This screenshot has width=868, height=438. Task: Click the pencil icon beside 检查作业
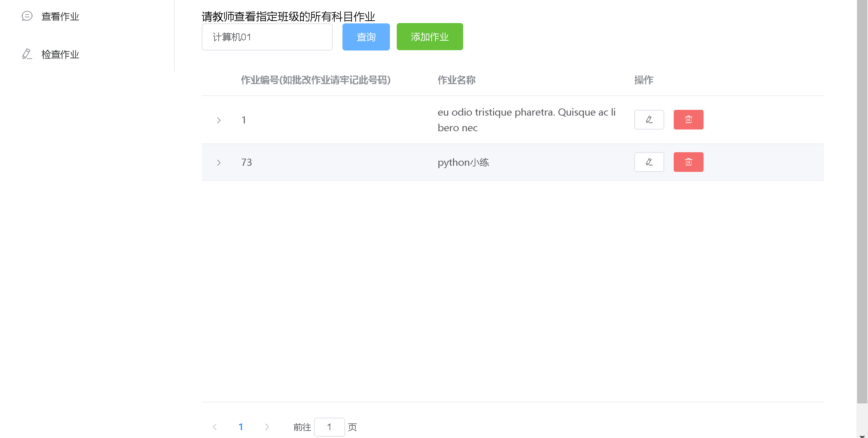(x=27, y=54)
